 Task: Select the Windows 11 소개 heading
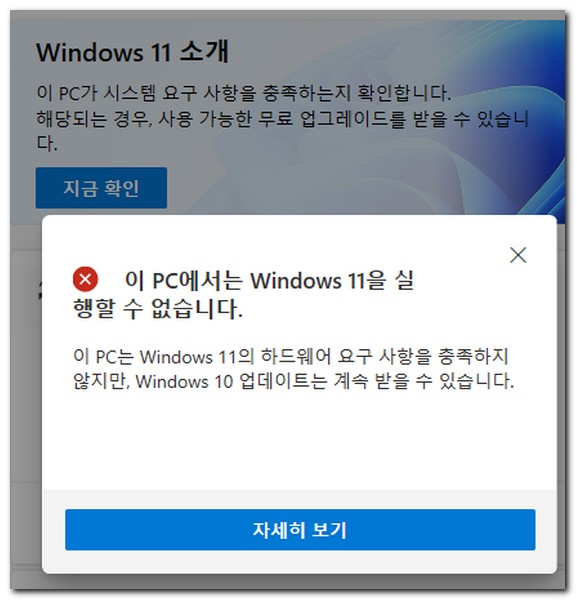pos(132,52)
